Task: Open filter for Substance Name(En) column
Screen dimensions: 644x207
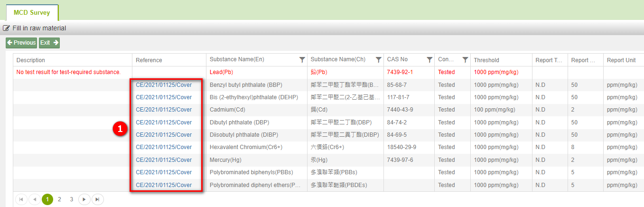Action: (x=302, y=60)
